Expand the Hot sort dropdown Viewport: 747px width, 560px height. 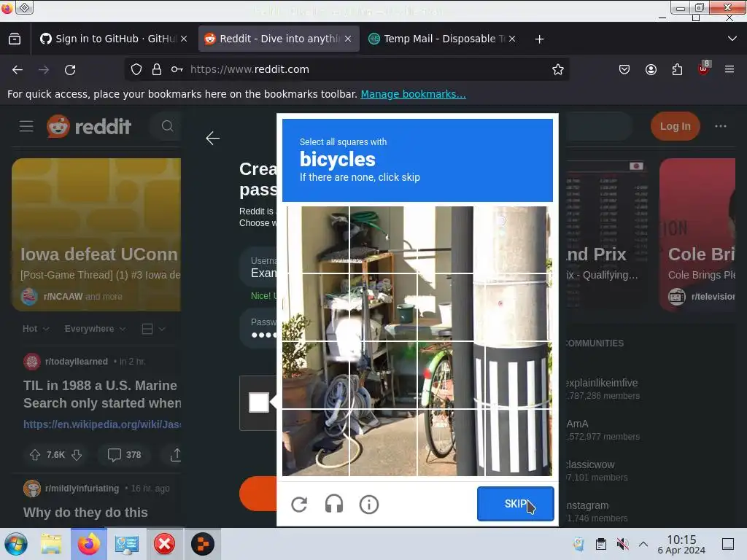tap(36, 329)
